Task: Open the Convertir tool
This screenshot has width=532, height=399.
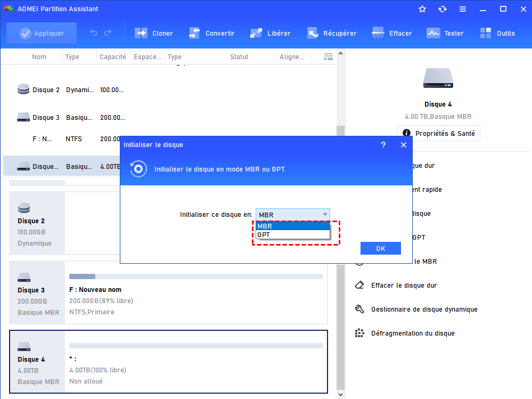Action: [x=195, y=33]
